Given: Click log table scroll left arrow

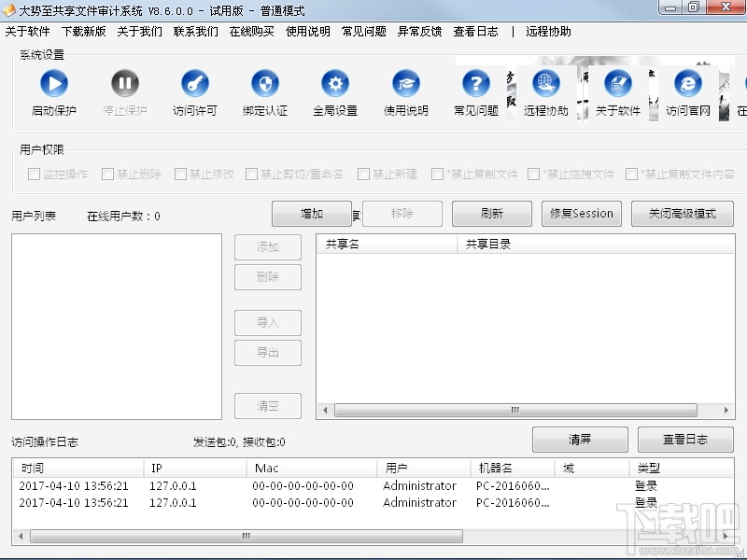Looking at the screenshot, I should (21, 536).
